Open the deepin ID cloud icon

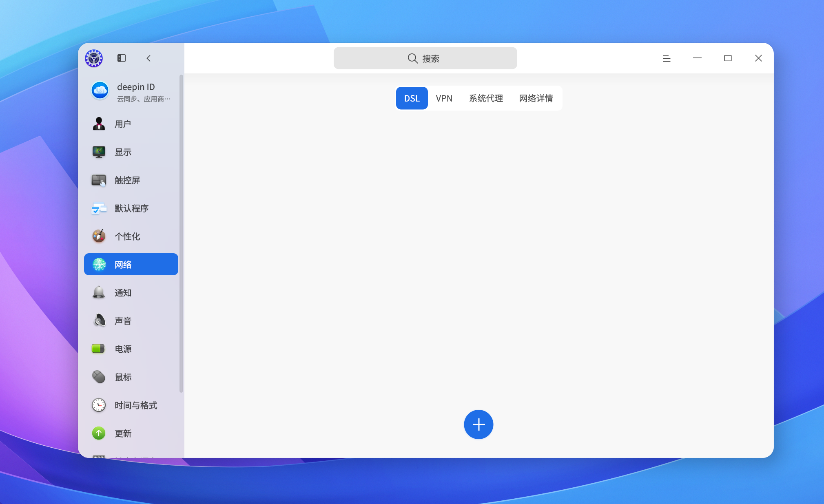100,91
